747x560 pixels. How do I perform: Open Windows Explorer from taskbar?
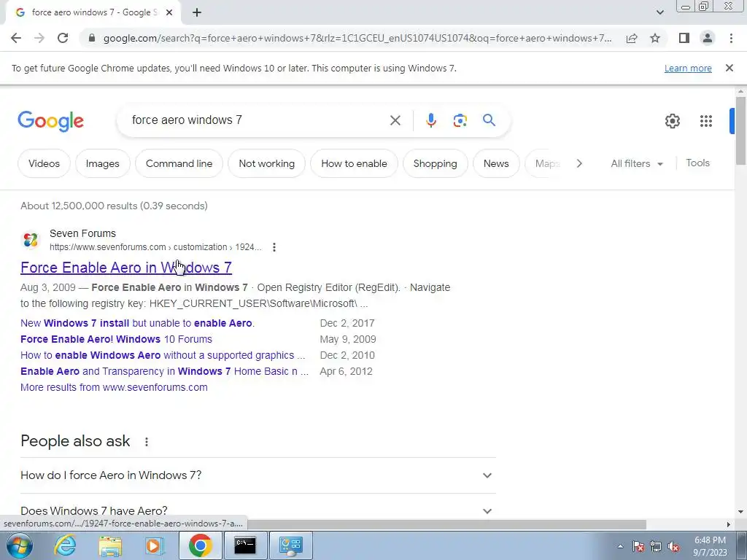coord(110,545)
